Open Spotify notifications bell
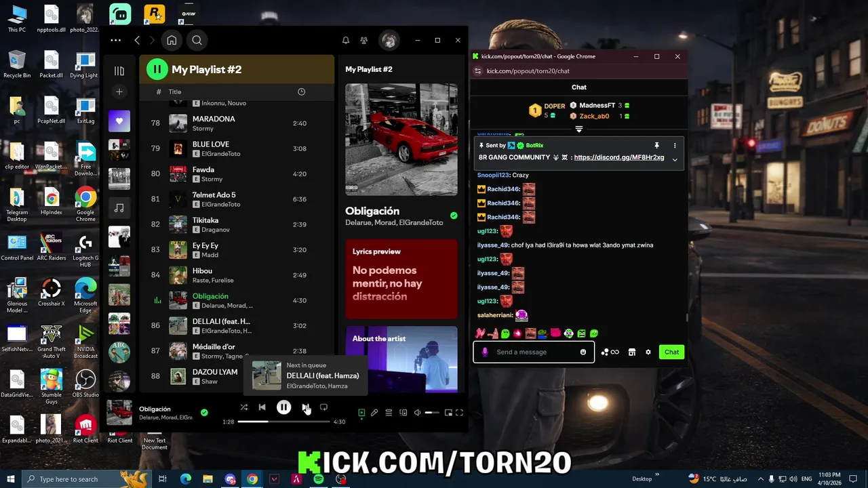868x488 pixels. (346, 40)
